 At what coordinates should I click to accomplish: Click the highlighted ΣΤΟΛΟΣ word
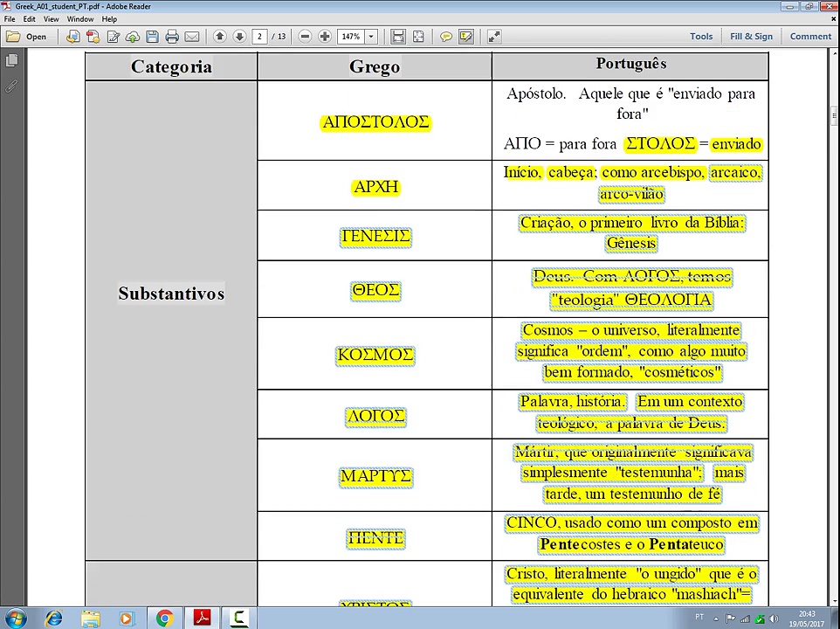660,143
